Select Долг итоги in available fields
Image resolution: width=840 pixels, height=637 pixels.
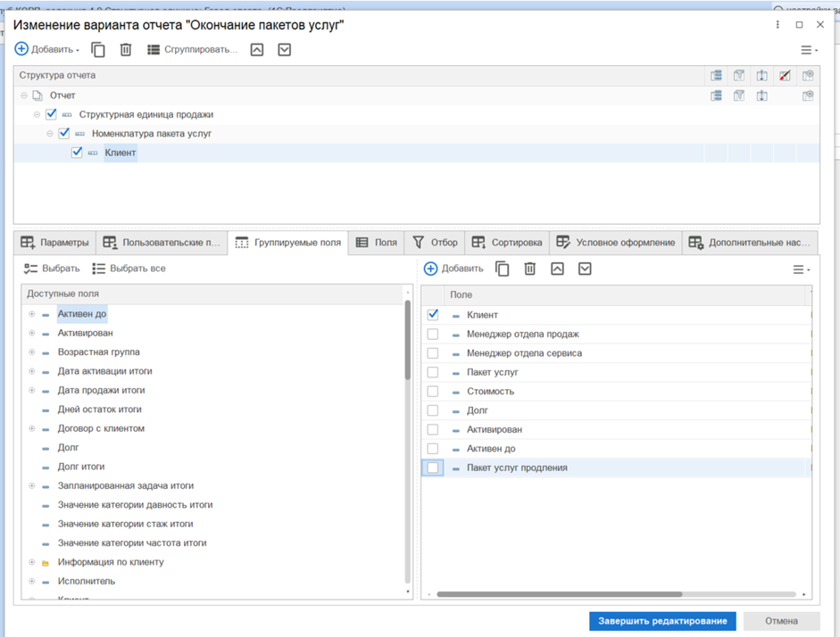81,467
